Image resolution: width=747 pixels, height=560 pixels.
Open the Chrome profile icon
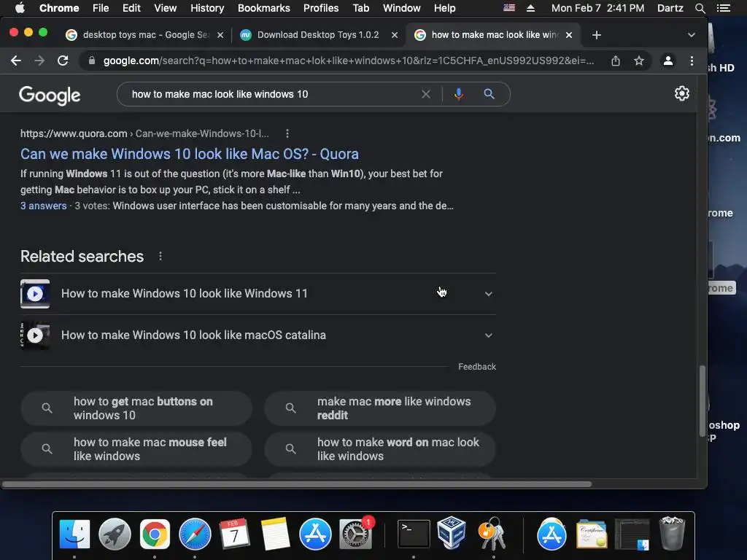pos(668,61)
